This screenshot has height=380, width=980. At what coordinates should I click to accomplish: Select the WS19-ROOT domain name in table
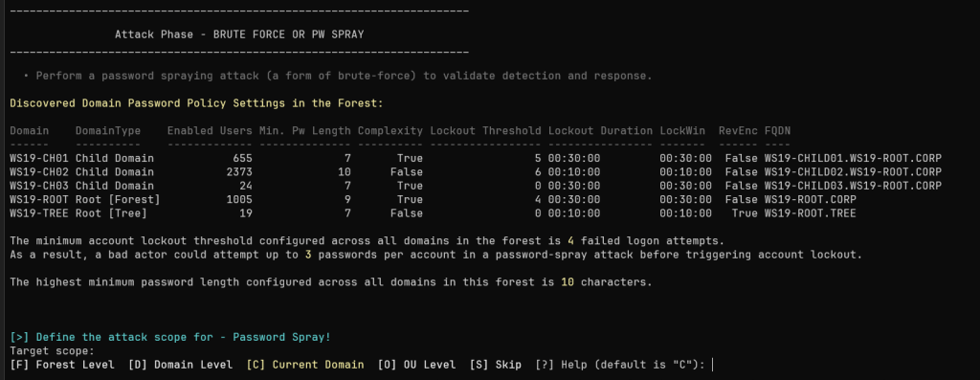coord(39,199)
